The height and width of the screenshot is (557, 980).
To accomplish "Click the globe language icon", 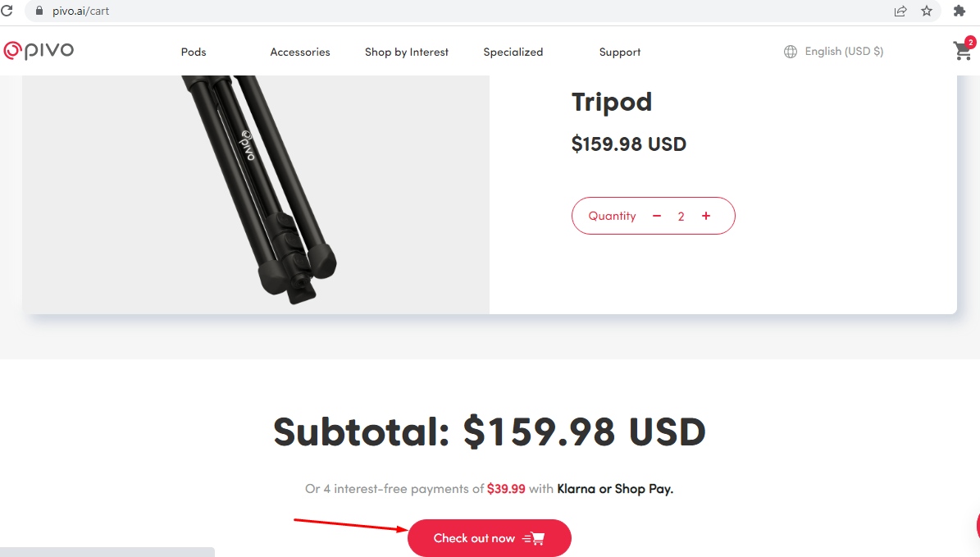I will coord(791,52).
